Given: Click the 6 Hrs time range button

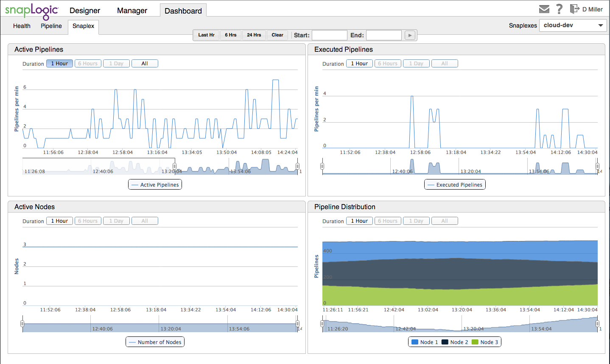Looking at the screenshot, I should 231,35.
